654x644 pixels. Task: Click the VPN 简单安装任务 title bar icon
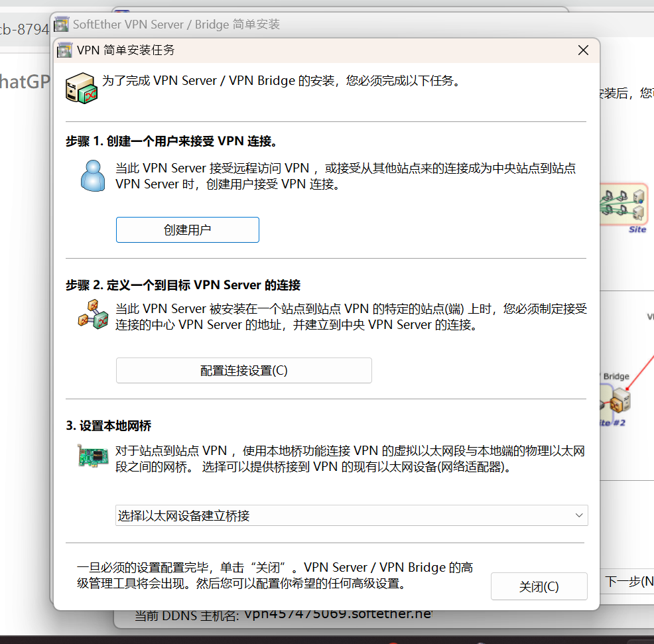coord(64,50)
